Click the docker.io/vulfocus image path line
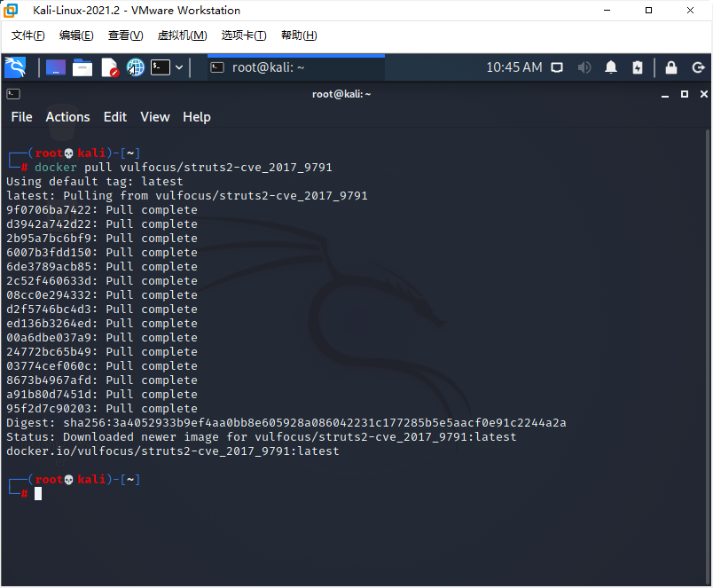 click(173, 451)
